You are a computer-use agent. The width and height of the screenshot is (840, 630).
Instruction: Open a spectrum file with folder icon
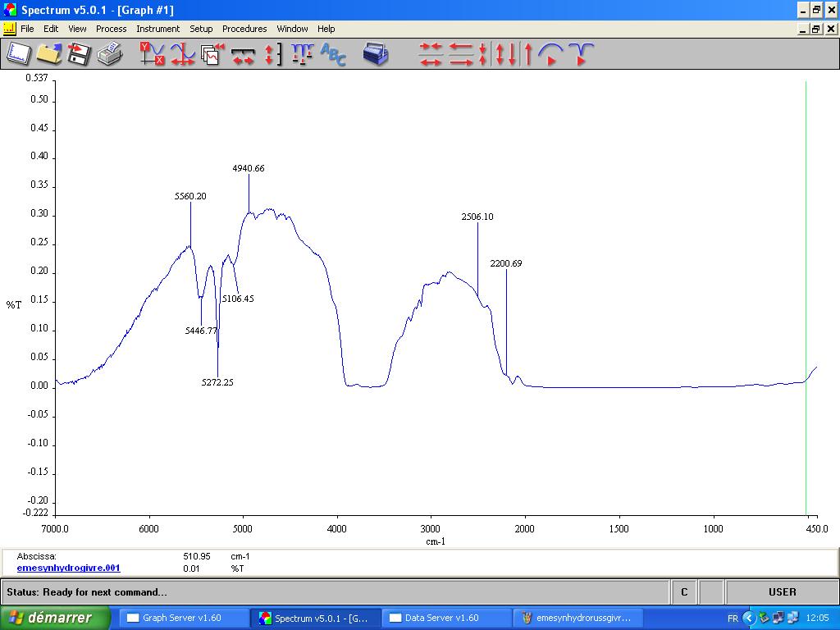(x=49, y=54)
